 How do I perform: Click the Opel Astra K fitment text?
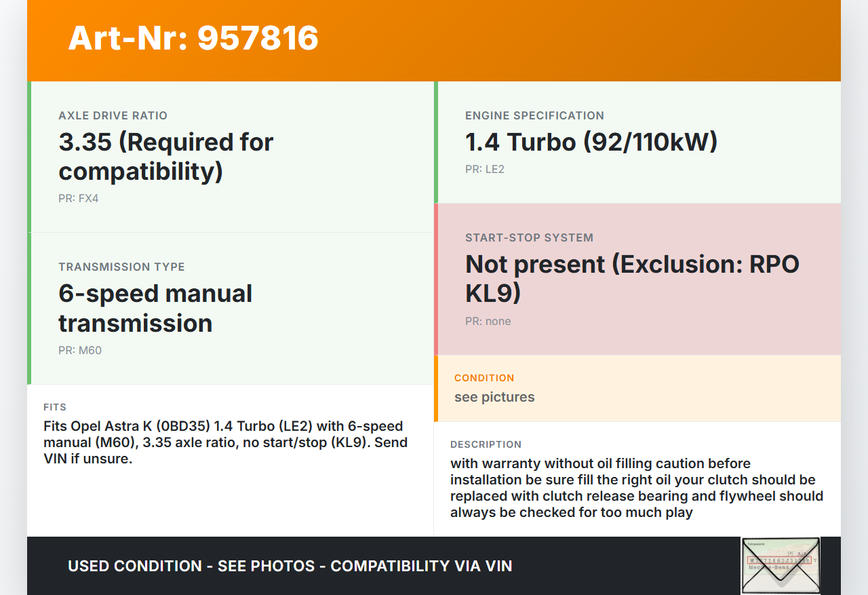click(226, 442)
